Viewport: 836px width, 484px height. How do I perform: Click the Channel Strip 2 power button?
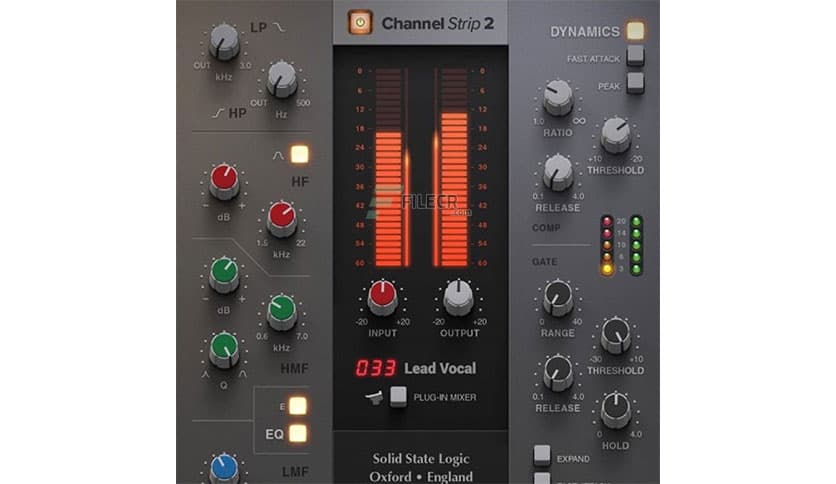(360, 23)
